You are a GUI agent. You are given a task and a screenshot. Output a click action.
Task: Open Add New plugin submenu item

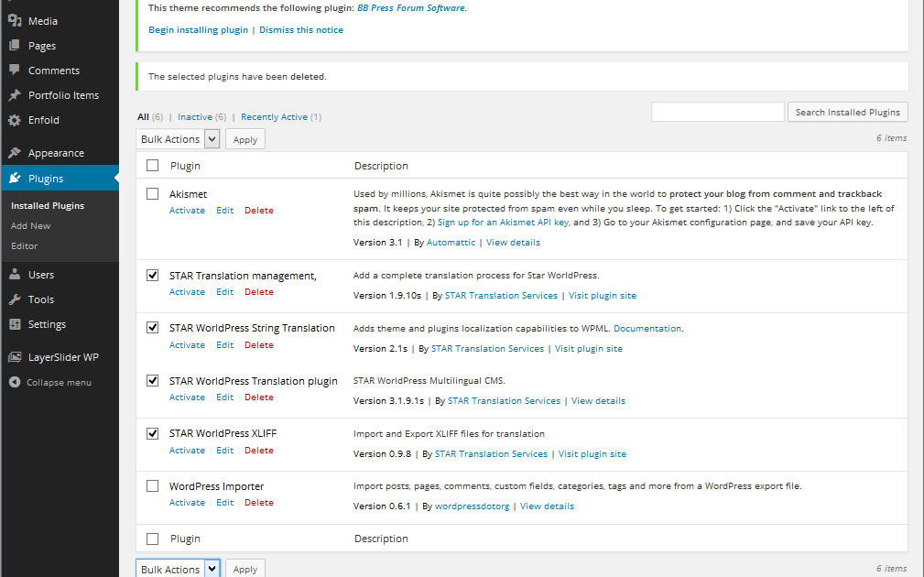(x=30, y=225)
